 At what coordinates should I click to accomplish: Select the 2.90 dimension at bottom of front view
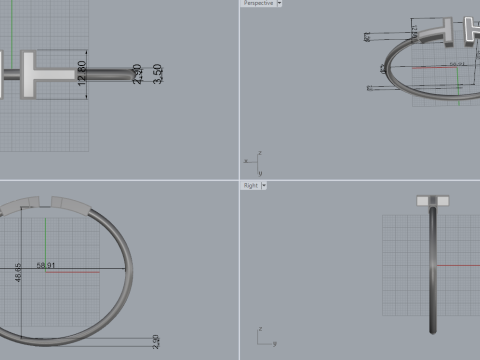point(156,342)
